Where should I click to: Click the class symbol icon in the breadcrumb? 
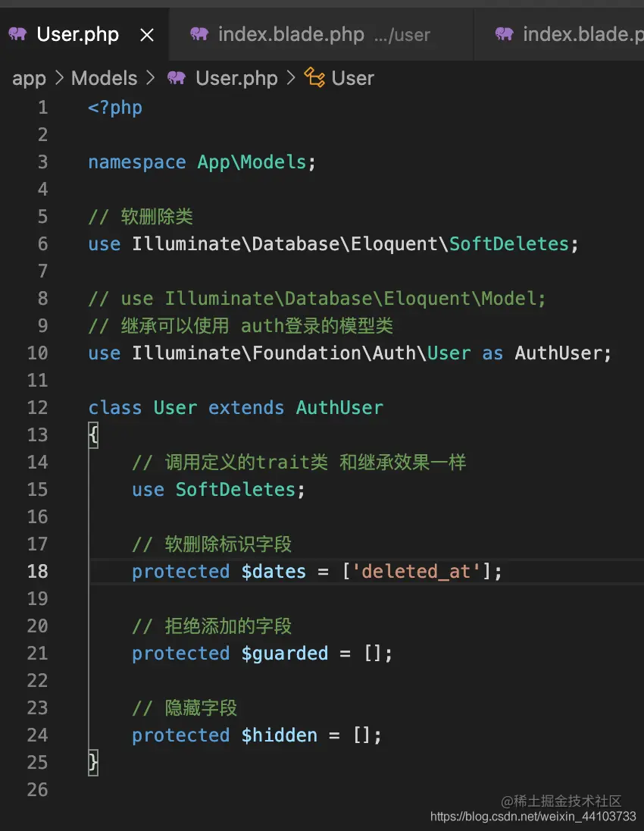(x=314, y=78)
